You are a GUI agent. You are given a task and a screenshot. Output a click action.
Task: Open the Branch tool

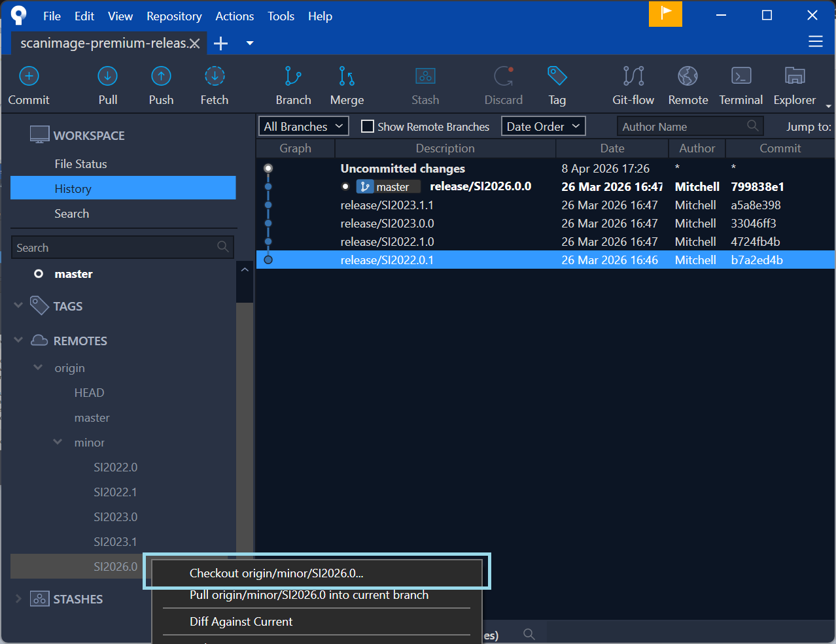(x=293, y=86)
